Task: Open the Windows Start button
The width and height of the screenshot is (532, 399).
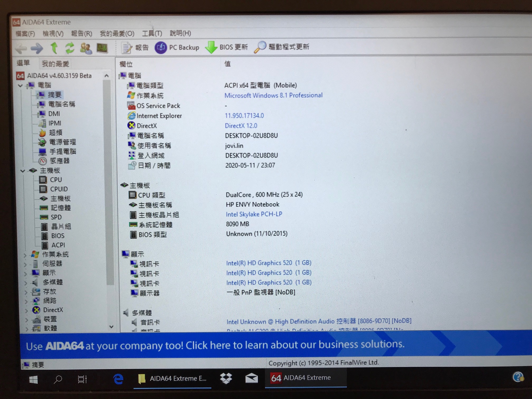Action: click(34, 379)
